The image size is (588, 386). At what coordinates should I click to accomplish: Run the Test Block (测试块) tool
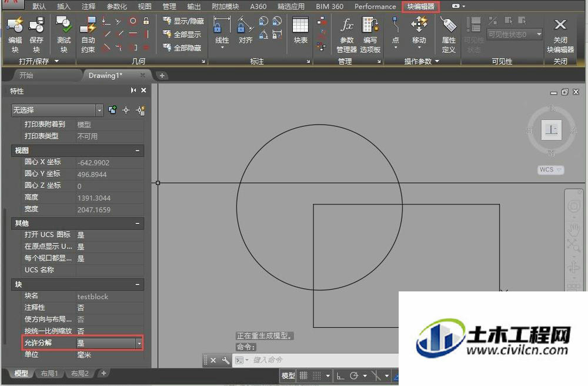tap(64, 35)
